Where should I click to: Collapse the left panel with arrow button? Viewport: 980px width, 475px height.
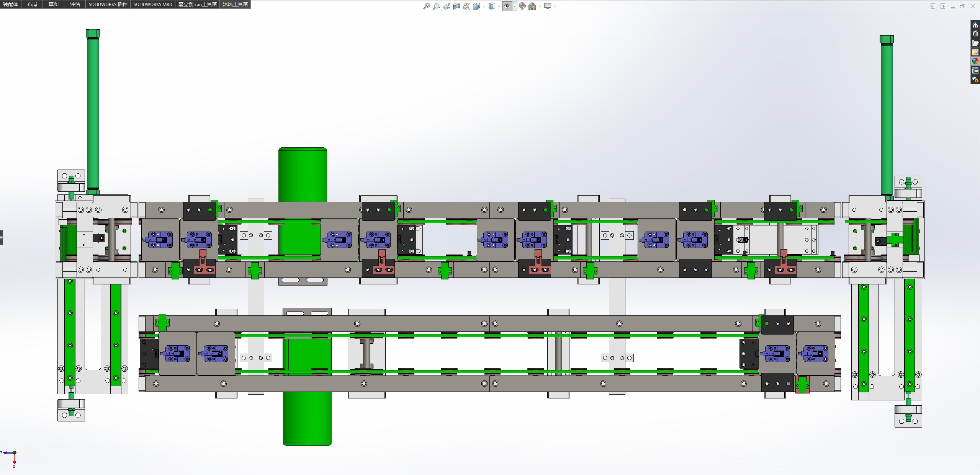(x=933, y=6)
